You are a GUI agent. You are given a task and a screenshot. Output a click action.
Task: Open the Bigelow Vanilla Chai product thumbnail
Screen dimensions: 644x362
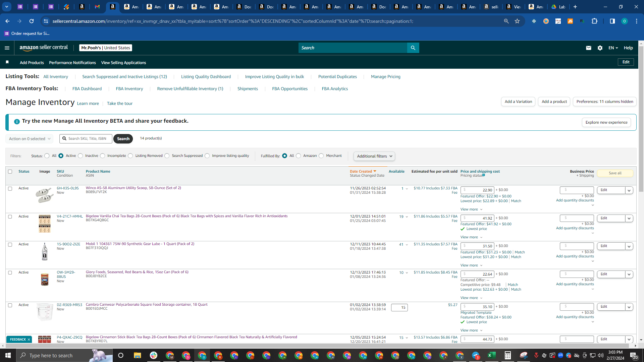(45, 224)
